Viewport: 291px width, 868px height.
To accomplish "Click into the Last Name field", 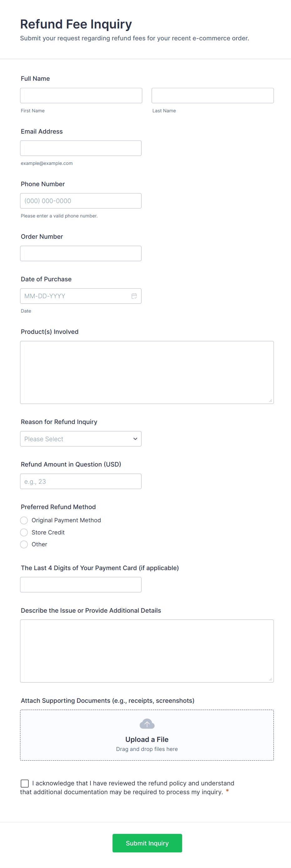I will [212, 96].
